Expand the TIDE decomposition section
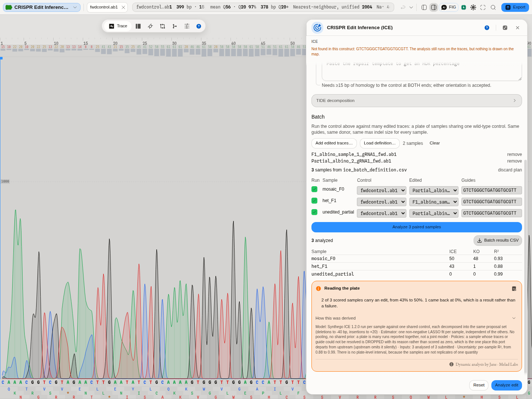This screenshot has width=532, height=399. click(417, 100)
